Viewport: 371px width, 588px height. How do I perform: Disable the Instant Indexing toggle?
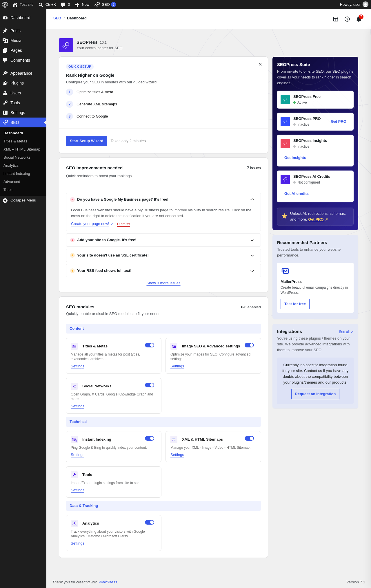click(150, 438)
